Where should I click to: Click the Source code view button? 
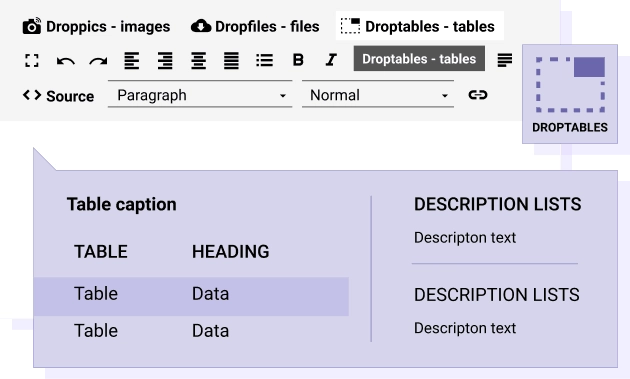click(58, 96)
